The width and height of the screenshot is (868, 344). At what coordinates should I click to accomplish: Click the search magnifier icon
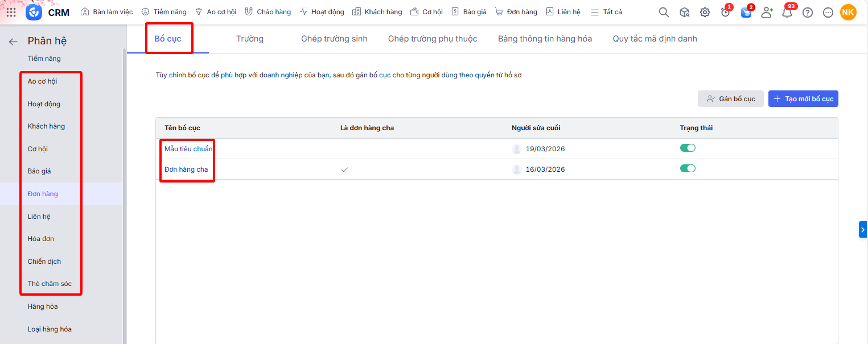tap(664, 12)
